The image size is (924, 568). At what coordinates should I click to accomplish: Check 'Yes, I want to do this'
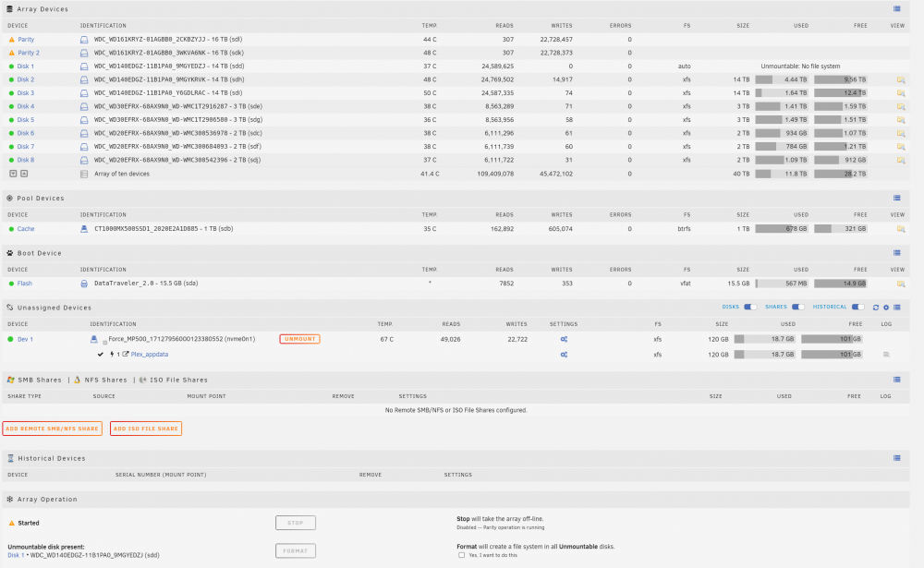(x=461, y=555)
